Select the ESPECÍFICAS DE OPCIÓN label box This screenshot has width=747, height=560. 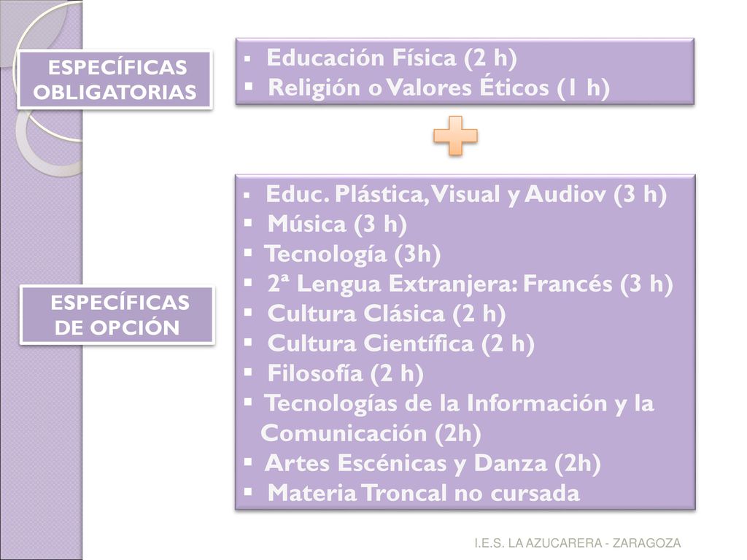[117, 315]
